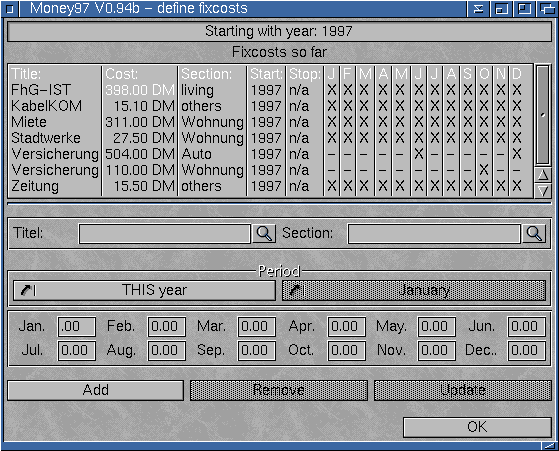This screenshot has height=451, width=559.
Task: Click the window close gadget at top left
Action: coord(10,9)
